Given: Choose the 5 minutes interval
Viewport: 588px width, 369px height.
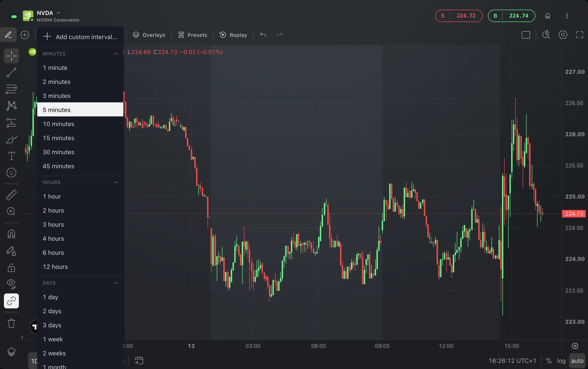Looking at the screenshot, I should click(x=80, y=110).
